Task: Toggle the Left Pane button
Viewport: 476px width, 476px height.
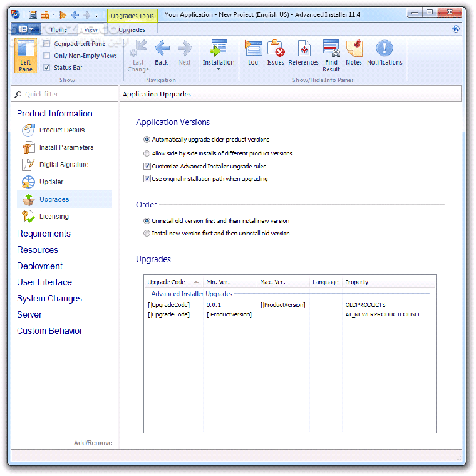Action: click(x=26, y=56)
